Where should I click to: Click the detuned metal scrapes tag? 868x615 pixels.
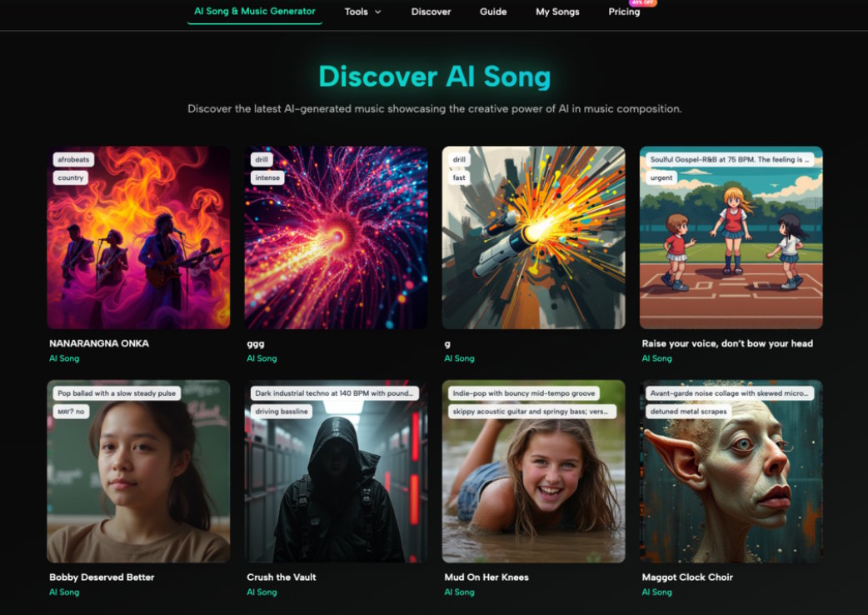tap(689, 412)
